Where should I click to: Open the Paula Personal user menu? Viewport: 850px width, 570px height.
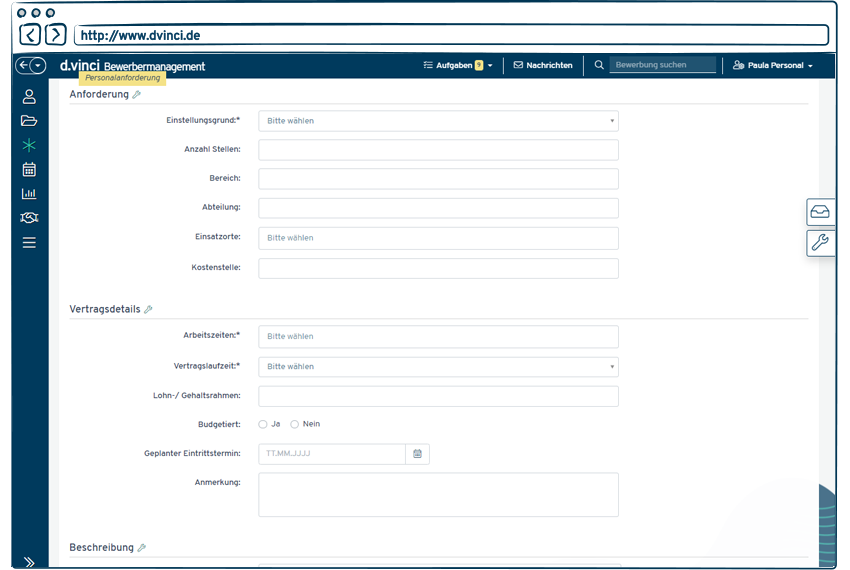(772, 65)
